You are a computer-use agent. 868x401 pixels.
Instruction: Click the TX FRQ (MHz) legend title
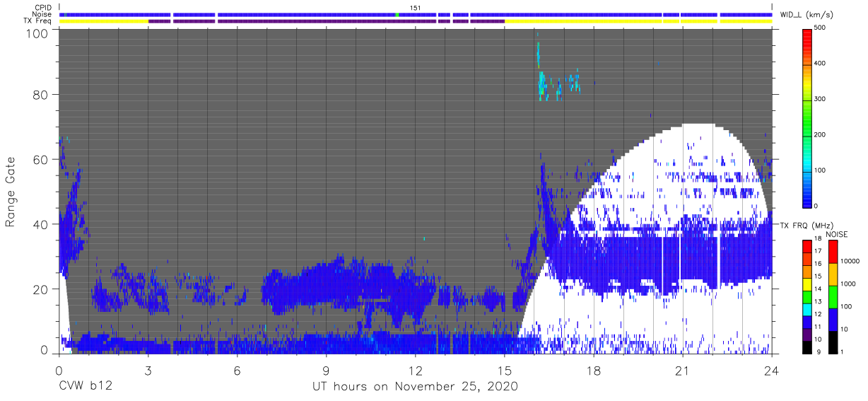click(x=808, y=225)
